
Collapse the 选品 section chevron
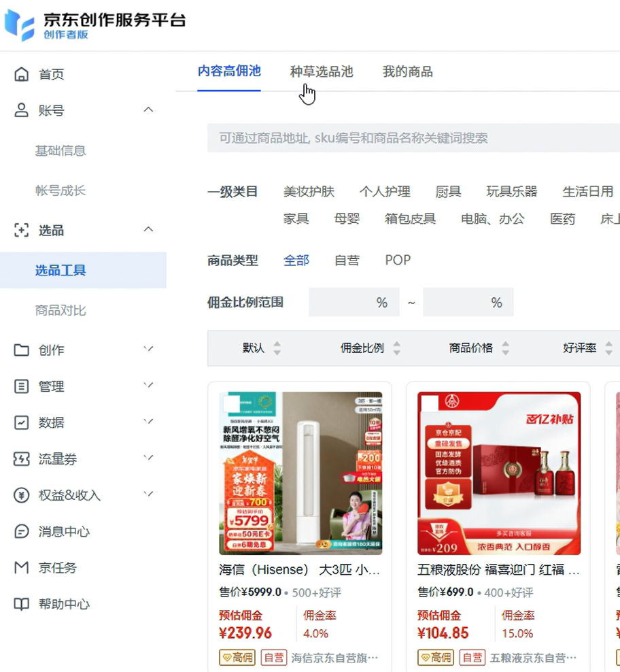pyautogui.click(x=148, y=229)
